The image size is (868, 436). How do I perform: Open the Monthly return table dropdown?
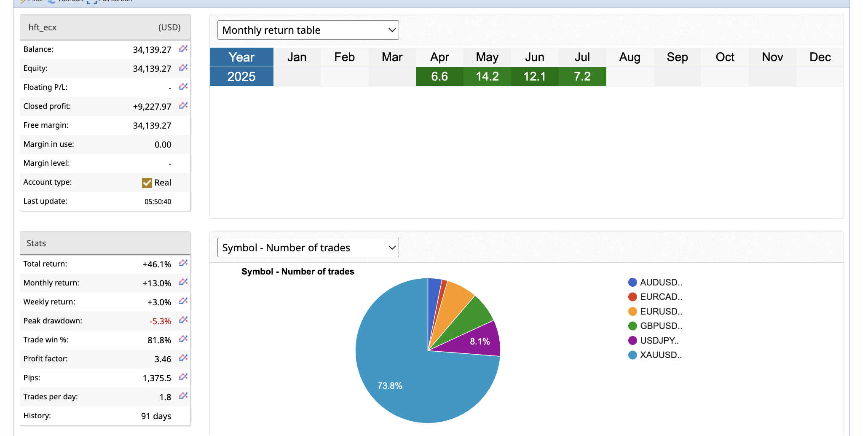tap(308, 30)
